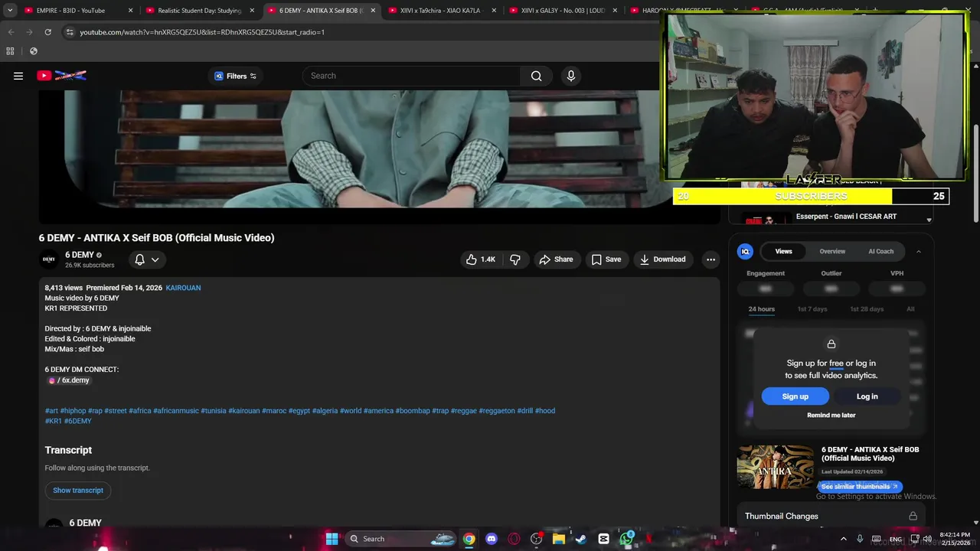Click the magnifier search submit button
The height and width of the screenshot is (551, 980).
[x=537, y=76]
